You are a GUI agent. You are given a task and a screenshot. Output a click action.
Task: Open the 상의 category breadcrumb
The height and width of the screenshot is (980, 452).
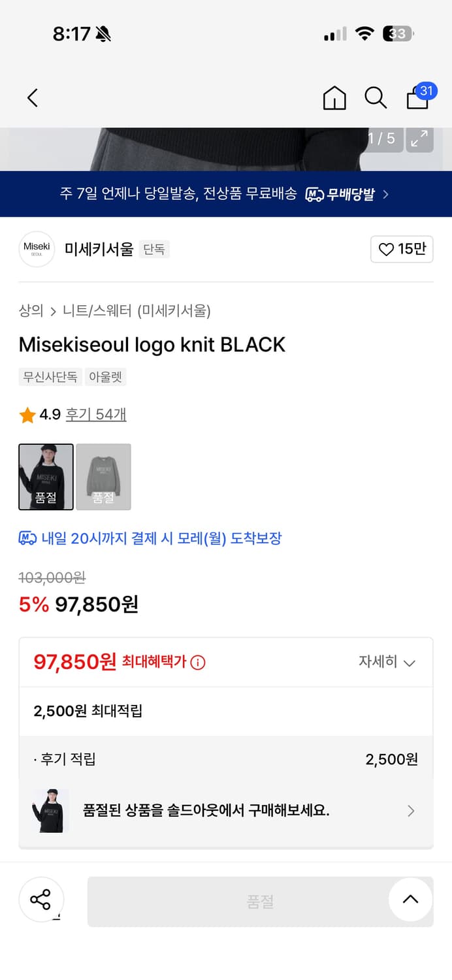28,312
